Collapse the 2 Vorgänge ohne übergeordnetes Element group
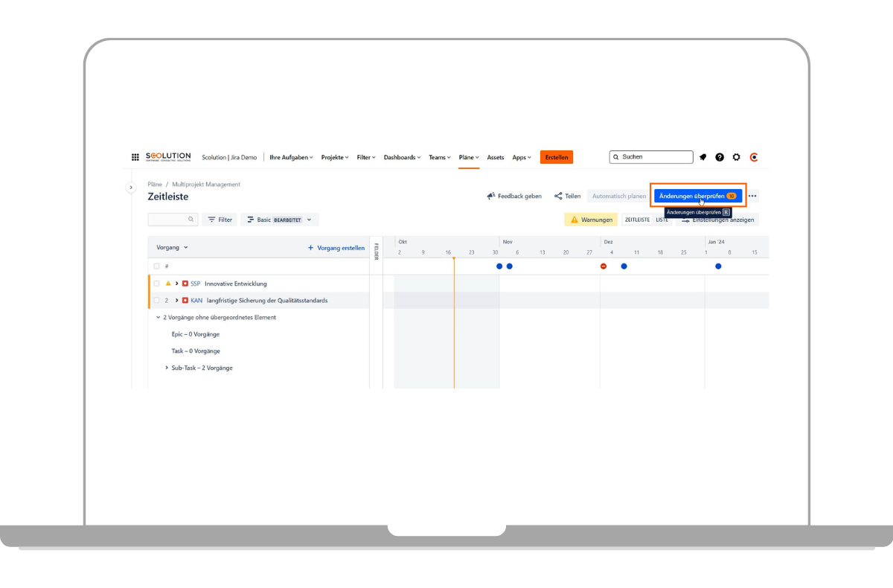This screenshot has height=588, width=893. click(x=158, y=317)
